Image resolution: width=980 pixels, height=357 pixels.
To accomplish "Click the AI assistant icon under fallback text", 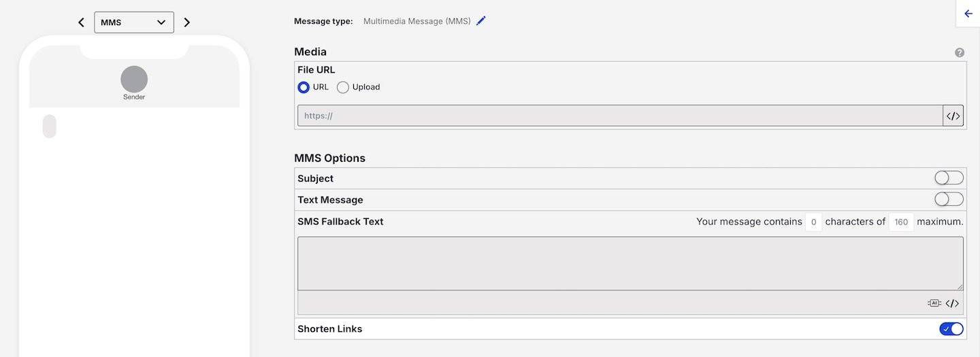I will coord(934,303).
